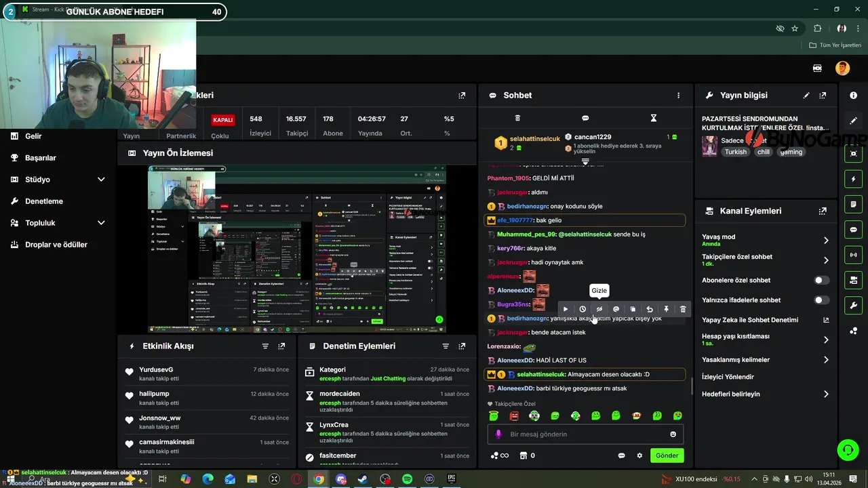The width and height of the screenshot is (868, 488).
Task: Filter the Denetim Eylemleri list
Action: (446, 346)
